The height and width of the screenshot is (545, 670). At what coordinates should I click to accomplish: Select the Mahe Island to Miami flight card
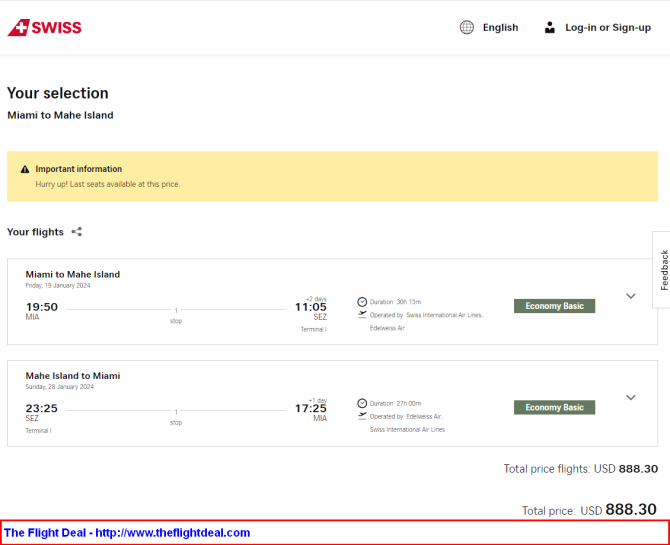point(332,403)
